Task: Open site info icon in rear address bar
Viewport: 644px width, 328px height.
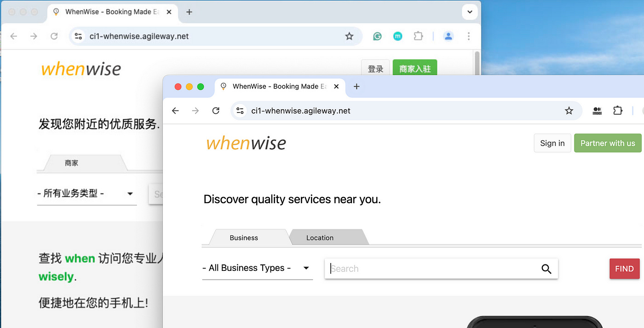Action: 78,36
